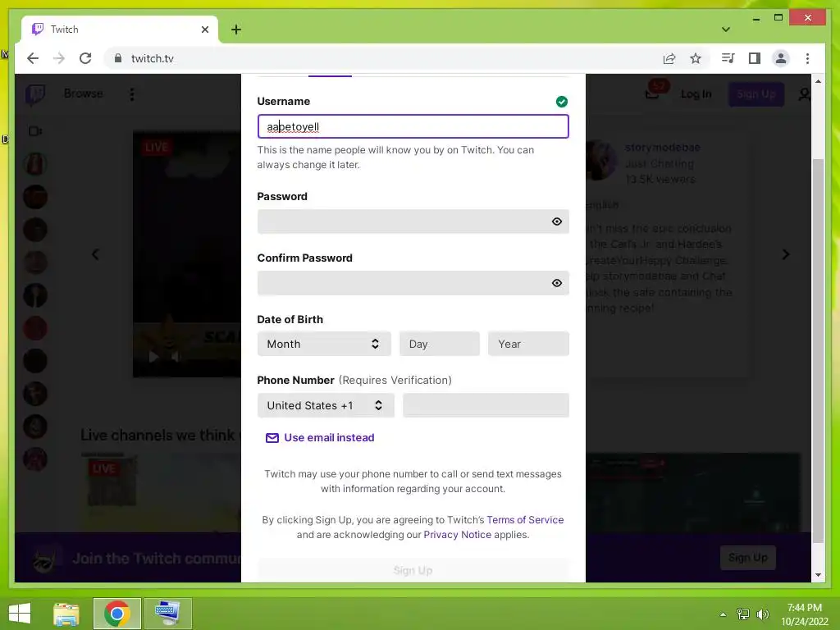Open the computer keyboard app in taskbar
This screenshot has width=840, height=630.
[167, 614]
